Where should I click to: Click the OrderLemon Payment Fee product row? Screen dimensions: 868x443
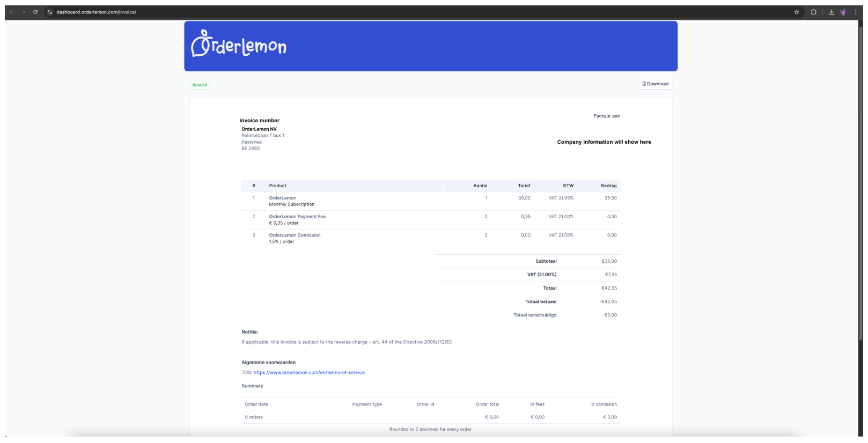pyautogui.click(x=297, y=217)
